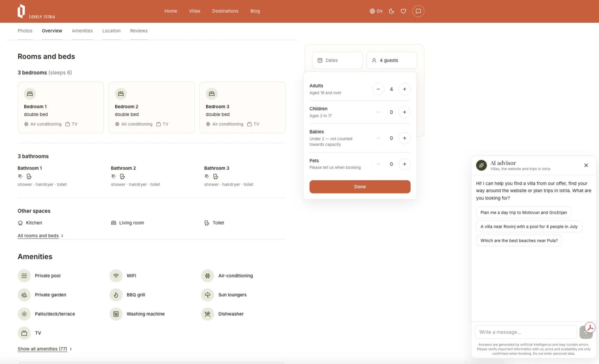Click the BBQ grill amenity icon

point(116,295)
